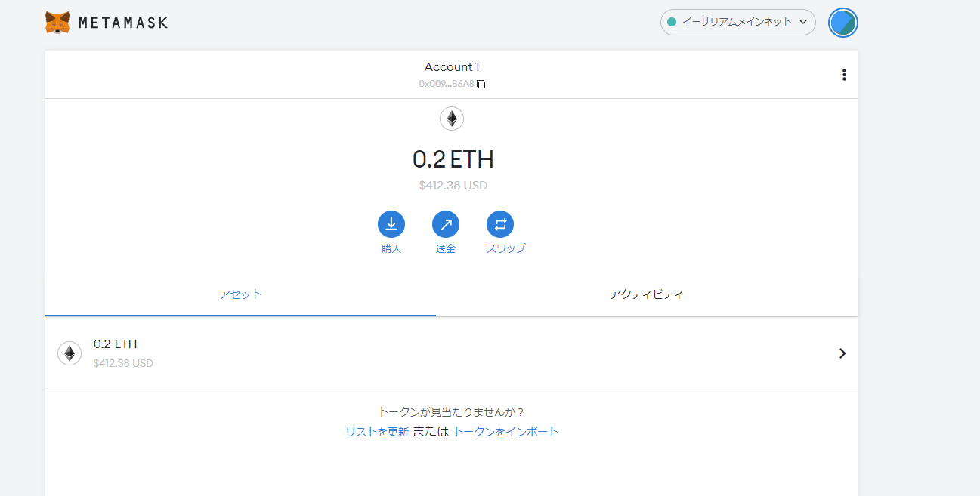Click the トークンをインポート link

click(x=505, y=432)
